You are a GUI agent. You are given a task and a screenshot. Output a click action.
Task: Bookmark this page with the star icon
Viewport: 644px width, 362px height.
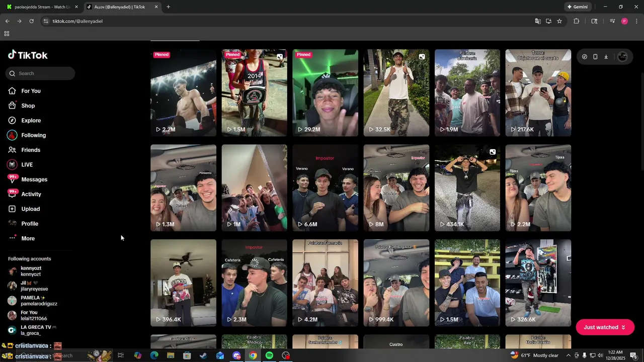pos(559,21)
